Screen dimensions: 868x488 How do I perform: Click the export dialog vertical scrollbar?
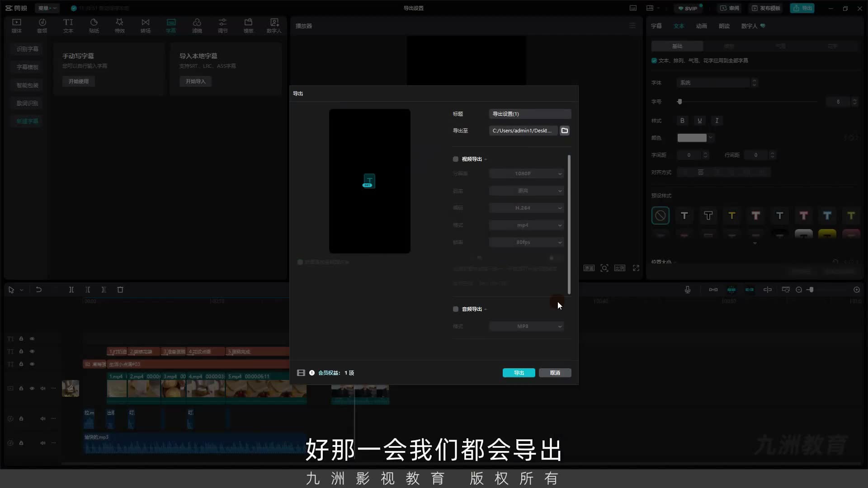(x=569, y=225)
